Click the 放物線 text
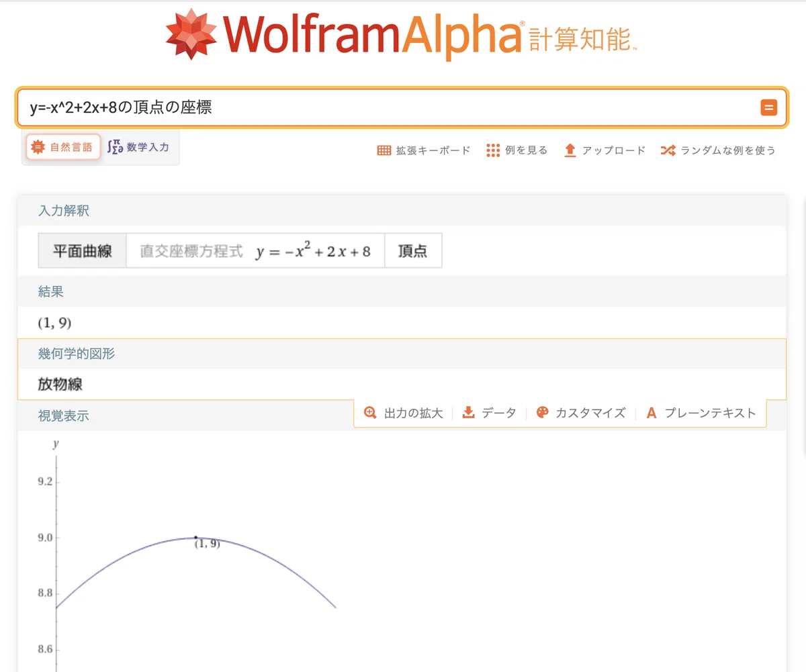 tap(60, 384)
